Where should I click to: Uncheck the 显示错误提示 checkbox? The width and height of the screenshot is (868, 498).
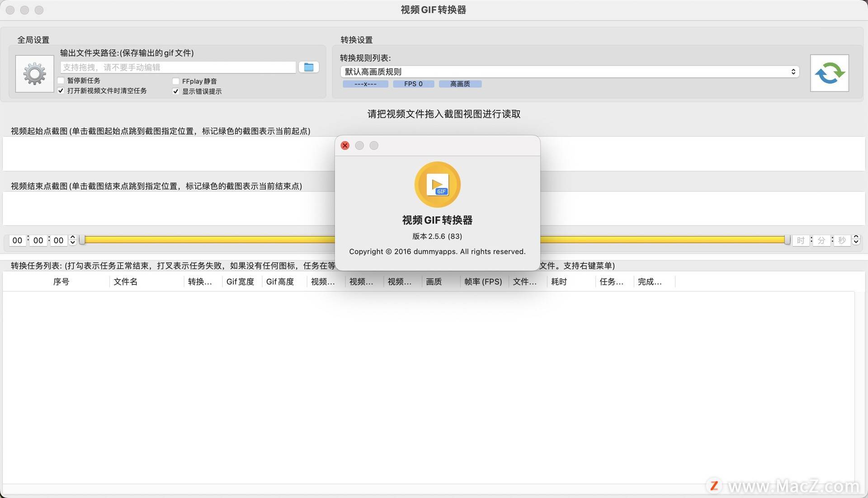tap(176, 91)
